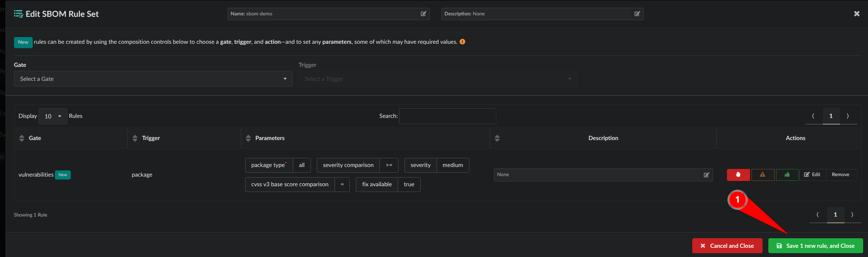Click Save 1 new rule, and Close
The height and width of the screenshot is (257, 868).
coord(816,246)
